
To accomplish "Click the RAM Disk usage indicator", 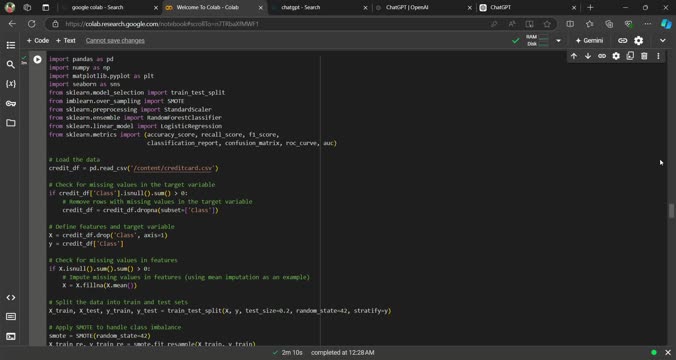I will (x=537, y=41).
